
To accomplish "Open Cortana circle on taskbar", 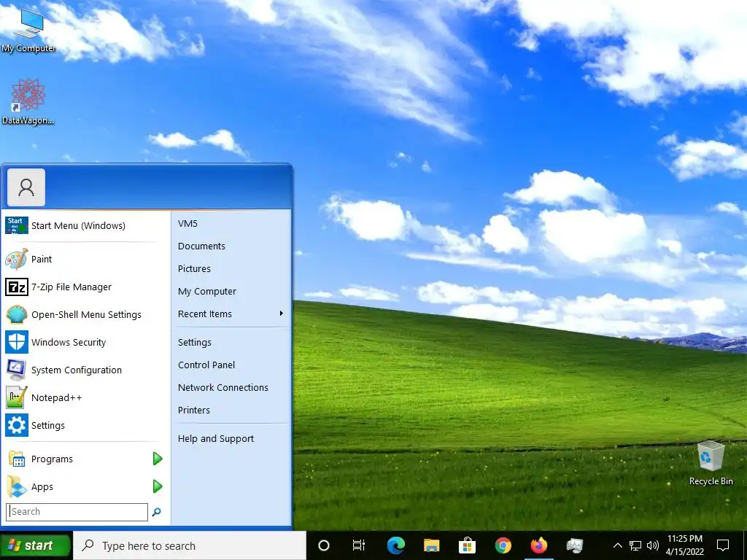I will [x=323, y=545].
